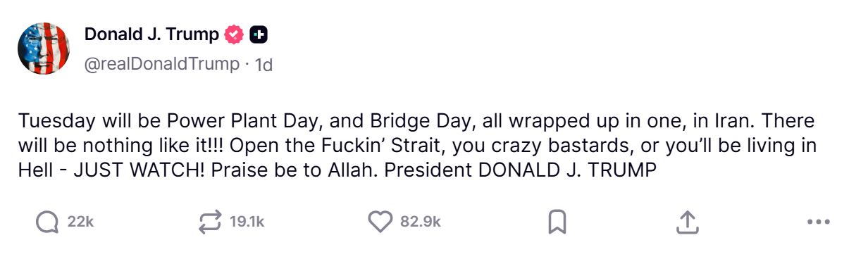
Task: Visit the @realDonaldTrump handle link
Action: pyautogui.click(x=162, y=65)
